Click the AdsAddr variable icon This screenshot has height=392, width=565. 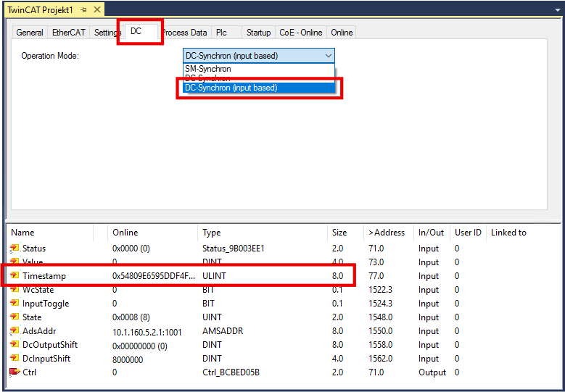tap(14, 331)
